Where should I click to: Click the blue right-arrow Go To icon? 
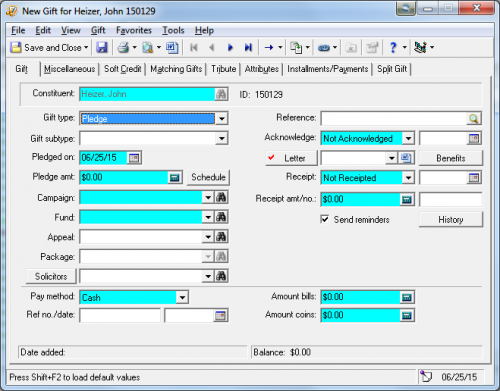tap(269, 48)
